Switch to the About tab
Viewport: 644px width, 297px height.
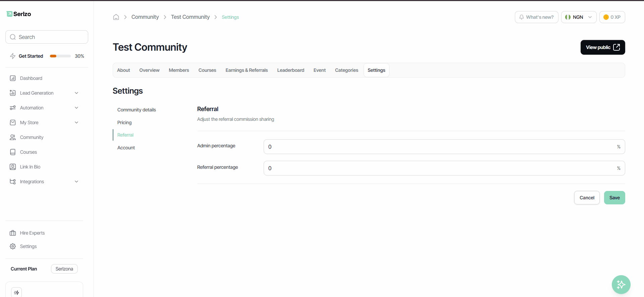click(123, 70)
